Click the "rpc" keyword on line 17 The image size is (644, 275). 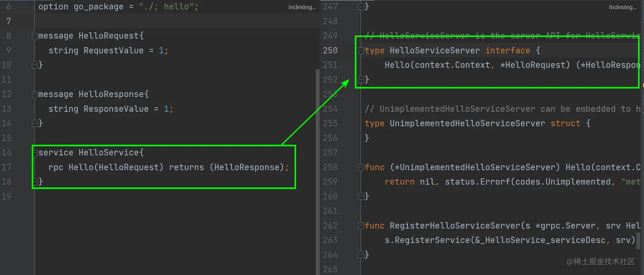[56, 167]
